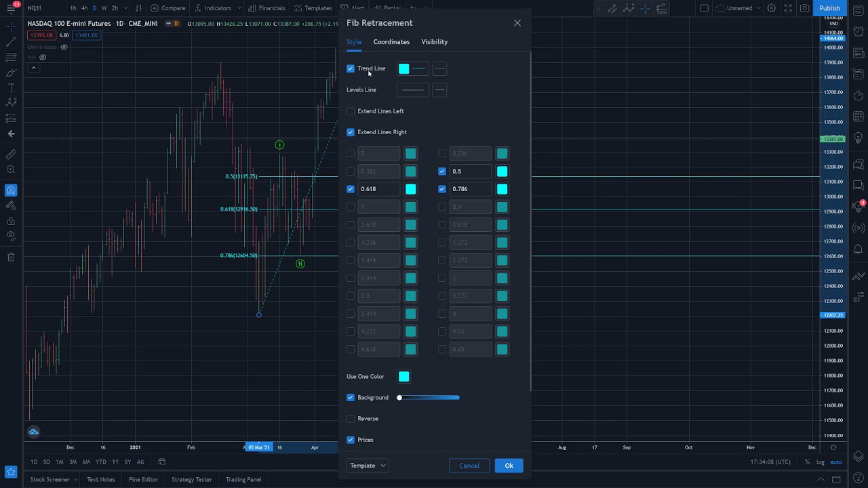This screenshot has height=488, width=868.
Task: Select the trend line drawing tool
Action: click(11, 42)
